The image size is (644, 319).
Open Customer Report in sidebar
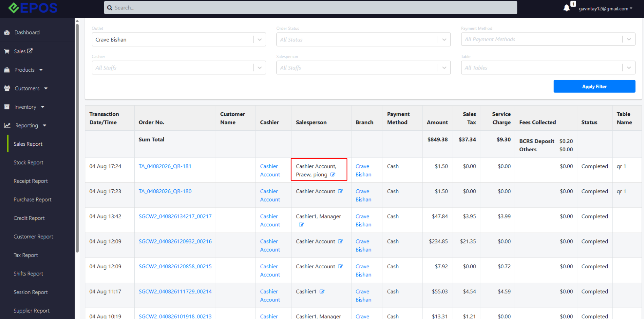(33, 237)
